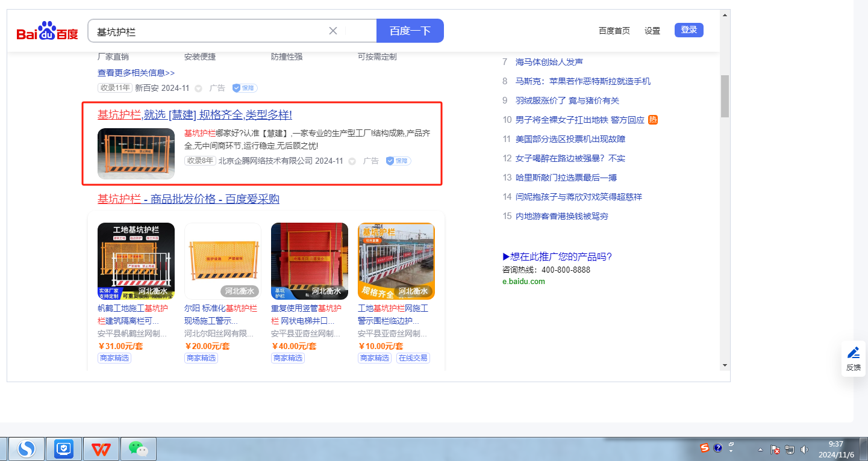Launch WPS Office from the taskbar
This screenshot has height=461, width=868.
coord(101,449)
